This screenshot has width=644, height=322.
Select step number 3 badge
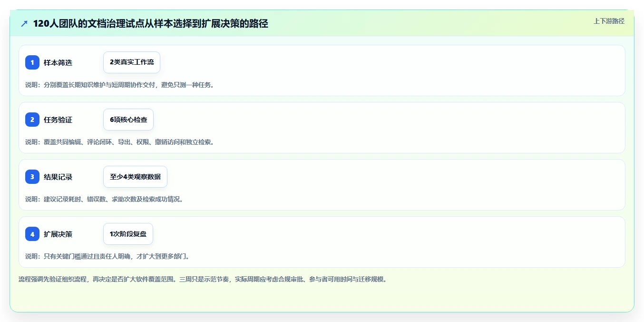[32, 177]
